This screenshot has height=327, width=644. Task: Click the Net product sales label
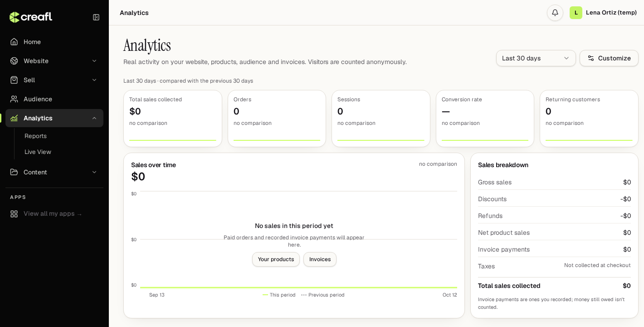(504, 233)
